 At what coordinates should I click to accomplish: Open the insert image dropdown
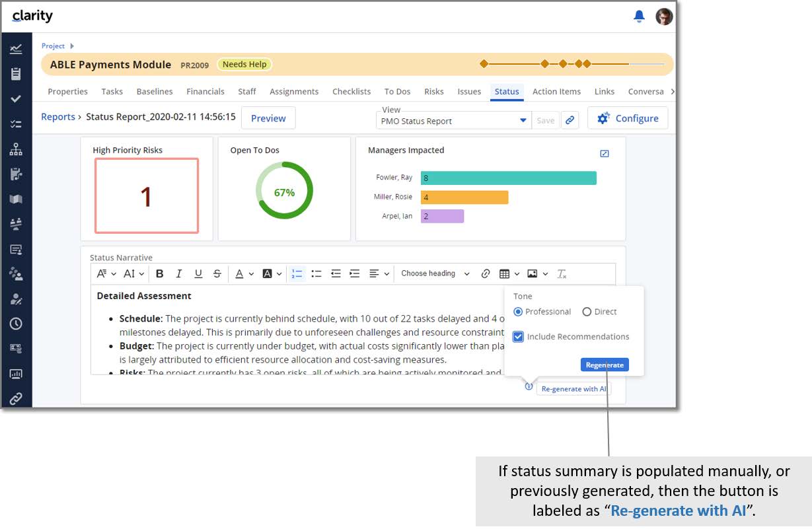537,273
